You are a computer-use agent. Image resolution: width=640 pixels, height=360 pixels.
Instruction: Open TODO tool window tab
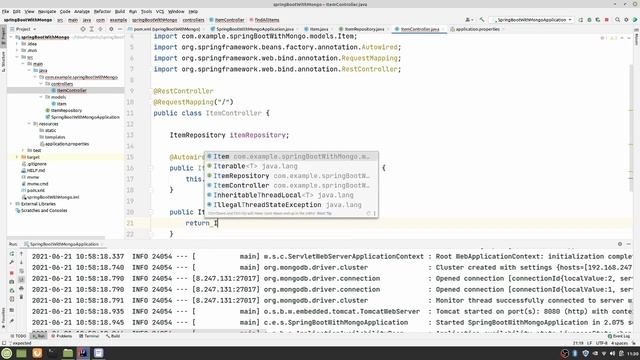click(18, 336)
